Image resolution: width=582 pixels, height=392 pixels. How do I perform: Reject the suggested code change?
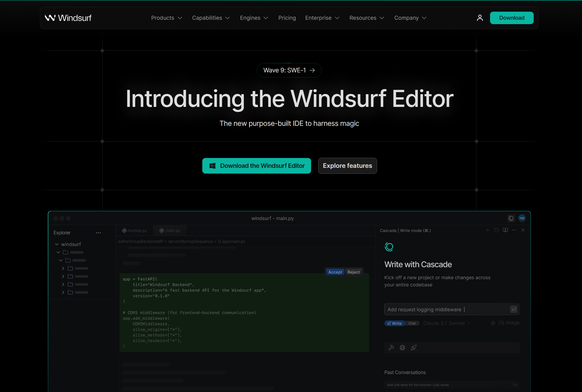tap(354, 272)
